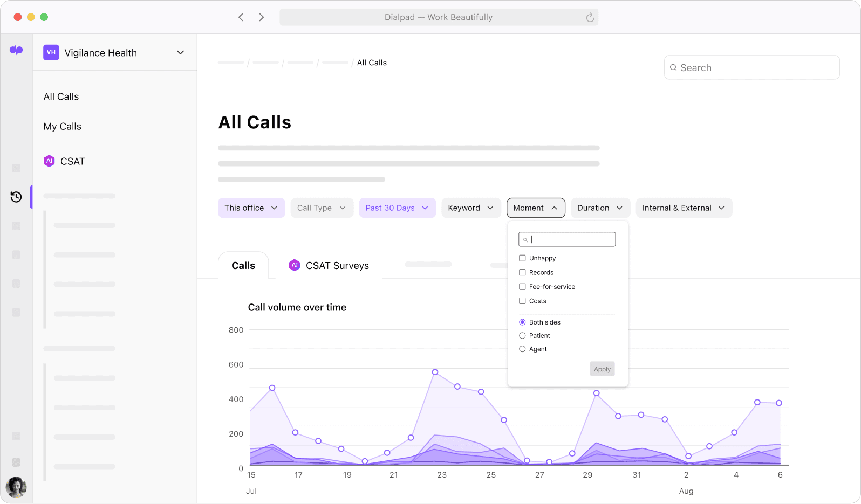The image size is (861, 504).
Task: Switch to the Calls tab
Action: (243, 266)
